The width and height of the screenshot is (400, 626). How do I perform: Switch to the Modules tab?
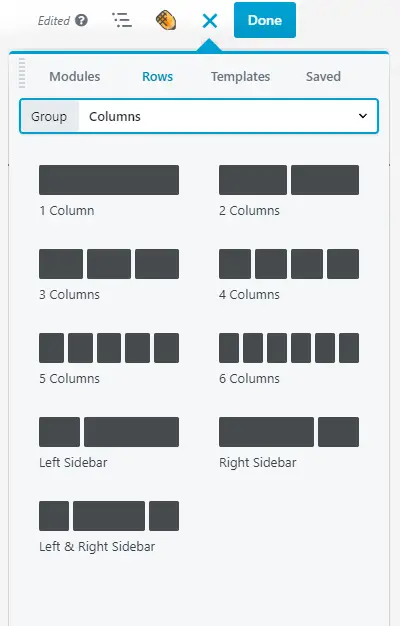(75, 77)
